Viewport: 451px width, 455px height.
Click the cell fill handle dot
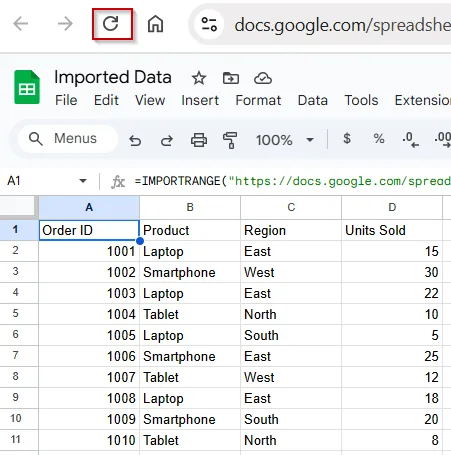(x=140, y=241)
